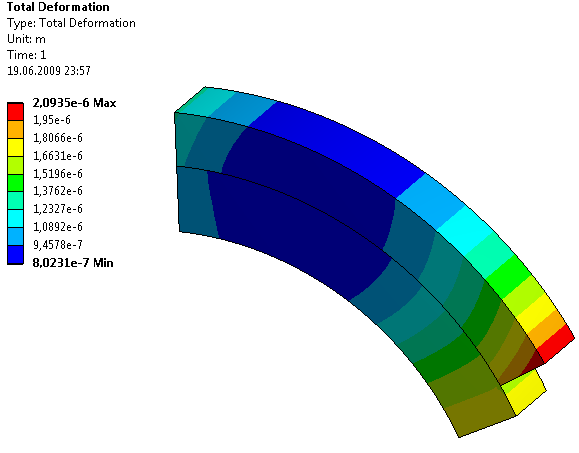Click the 8,0231e-7 Min legend label
Screen dimensions: 579x453
click(73, 263)
